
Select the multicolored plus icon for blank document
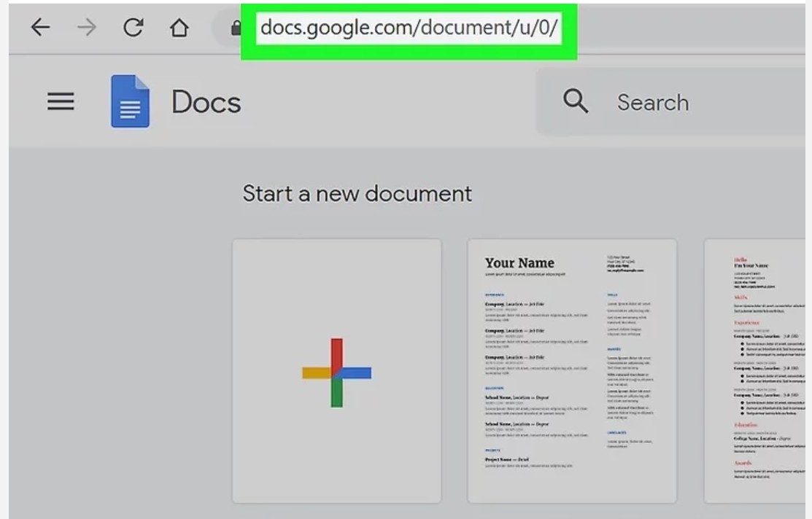[337, 374]
